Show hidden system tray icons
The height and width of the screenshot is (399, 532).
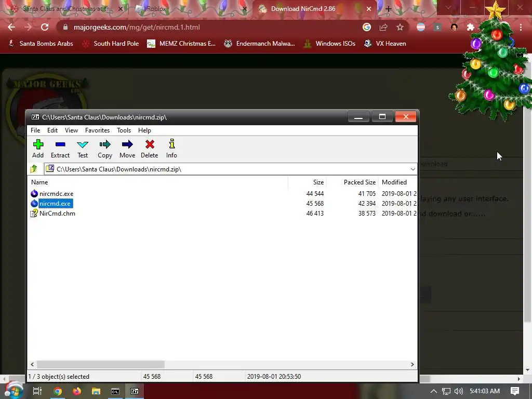[434, 391]
